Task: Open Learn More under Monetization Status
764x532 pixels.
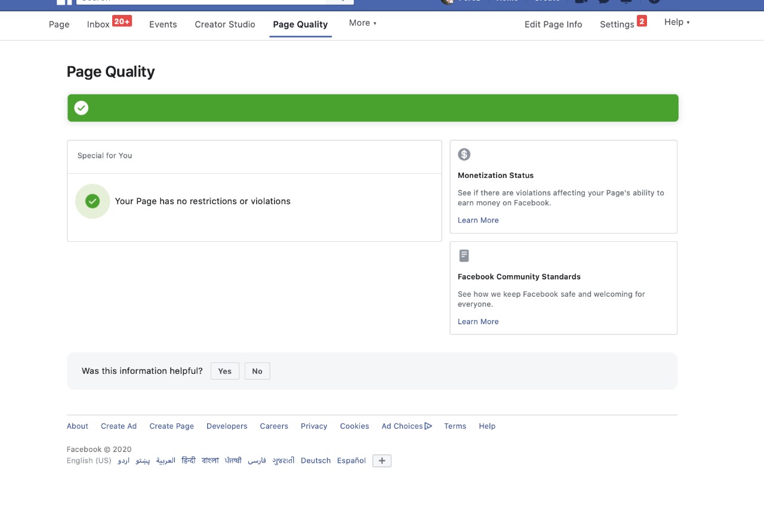Action: click(478, 220)
